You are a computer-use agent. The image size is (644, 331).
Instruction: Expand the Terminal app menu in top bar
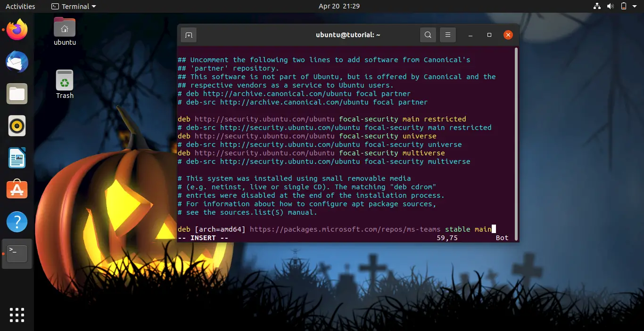point(73,7)
